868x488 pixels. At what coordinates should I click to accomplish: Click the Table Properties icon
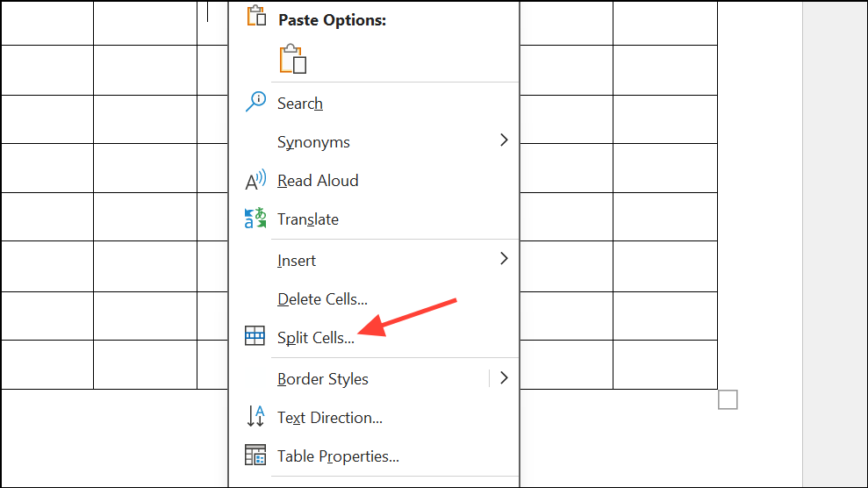click(255, 456)
